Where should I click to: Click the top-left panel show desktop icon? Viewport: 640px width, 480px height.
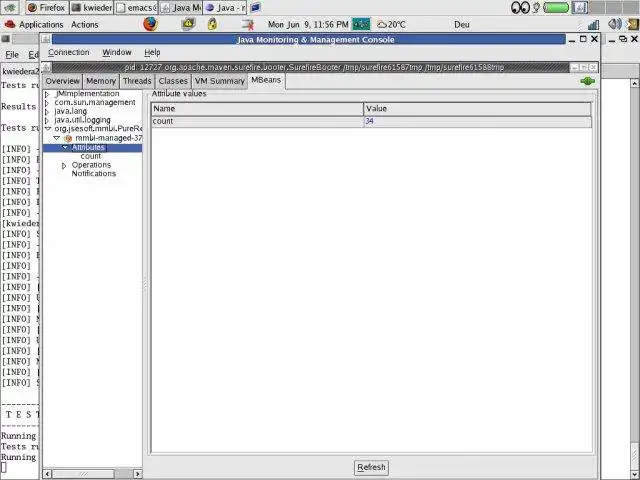pos(10,7)
